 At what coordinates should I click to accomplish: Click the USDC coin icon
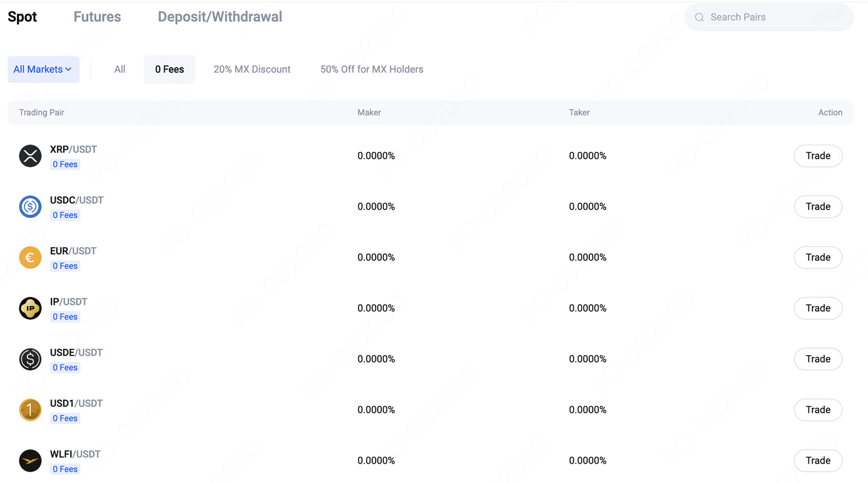coord(31,207)
